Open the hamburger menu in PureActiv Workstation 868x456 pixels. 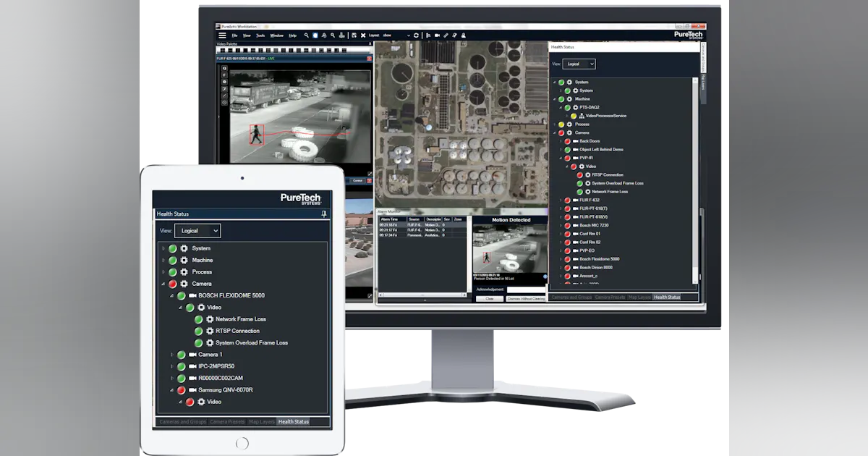point(222,35)
